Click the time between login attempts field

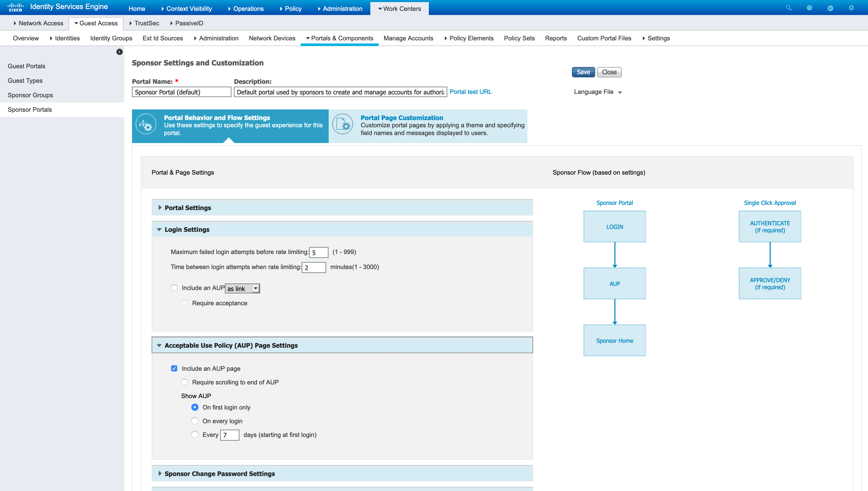coord(314,267)
